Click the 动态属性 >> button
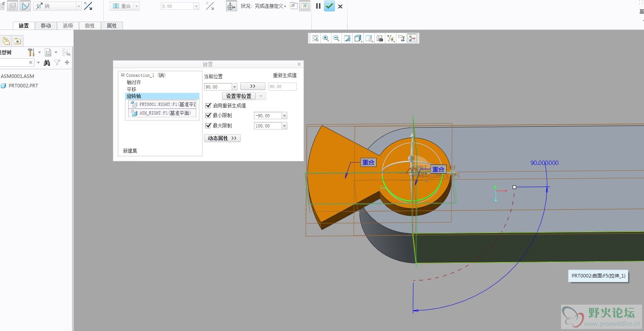 (x=222, y=138)
